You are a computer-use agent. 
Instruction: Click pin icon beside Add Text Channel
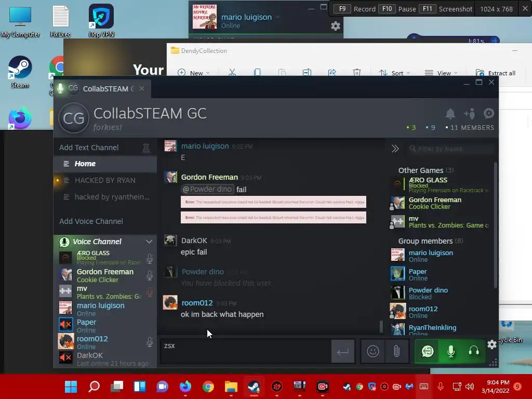146,148
